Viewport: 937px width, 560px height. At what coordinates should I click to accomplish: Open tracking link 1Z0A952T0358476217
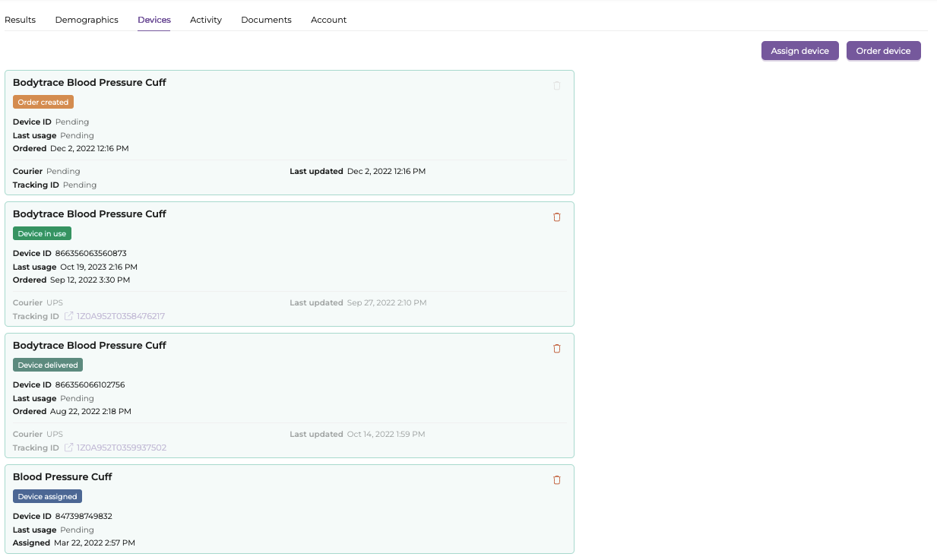pos(121,316)
